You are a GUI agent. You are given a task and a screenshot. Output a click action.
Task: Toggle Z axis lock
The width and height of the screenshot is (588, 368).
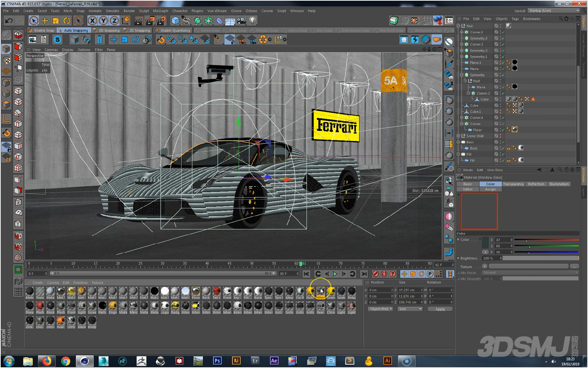click(x=114, y=21)
